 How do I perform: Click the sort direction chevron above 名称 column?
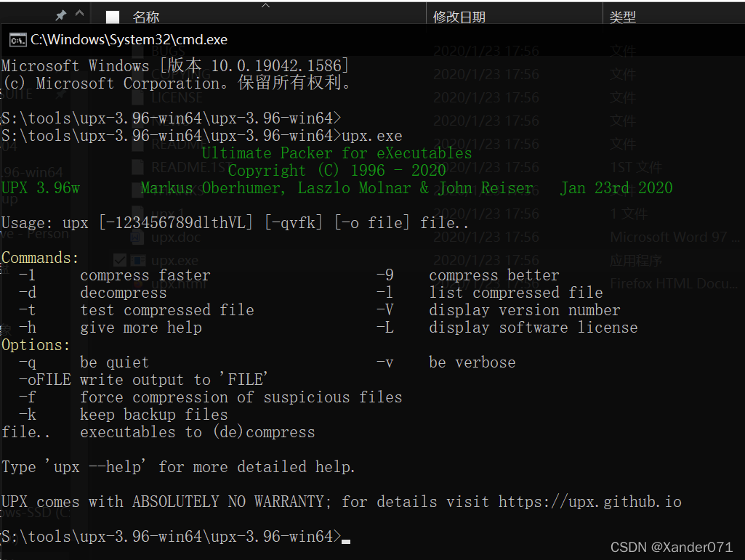pos(265,5)
